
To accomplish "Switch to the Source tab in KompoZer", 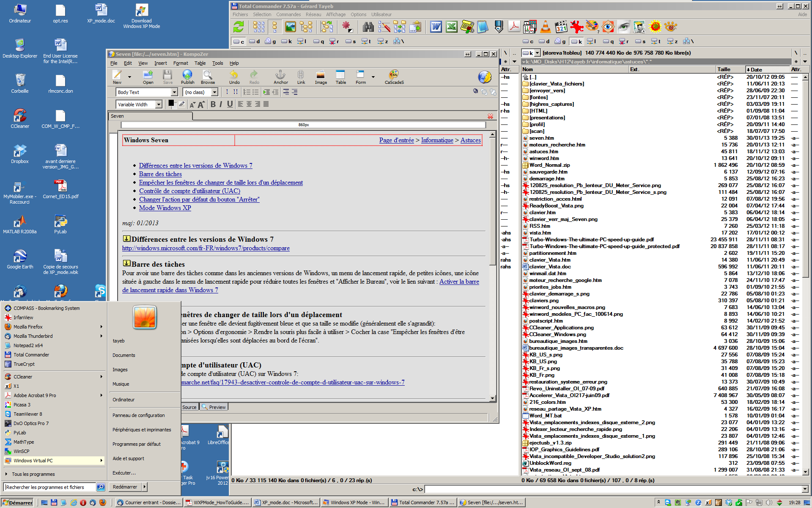I will (x=189, y=407).
